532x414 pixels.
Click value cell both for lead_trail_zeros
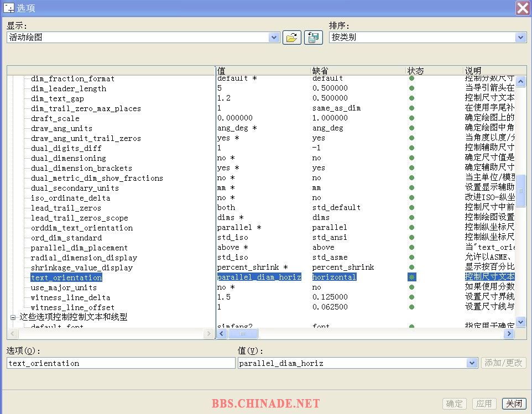pos(226,207)
